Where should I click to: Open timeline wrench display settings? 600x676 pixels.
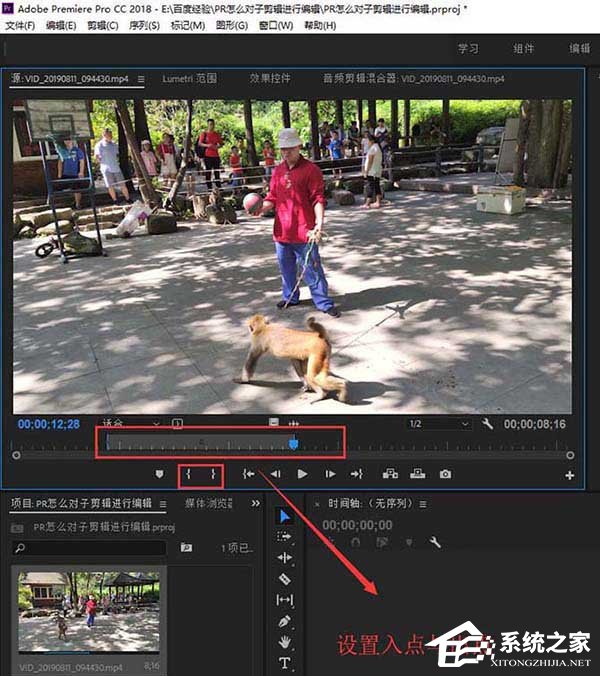435,542
